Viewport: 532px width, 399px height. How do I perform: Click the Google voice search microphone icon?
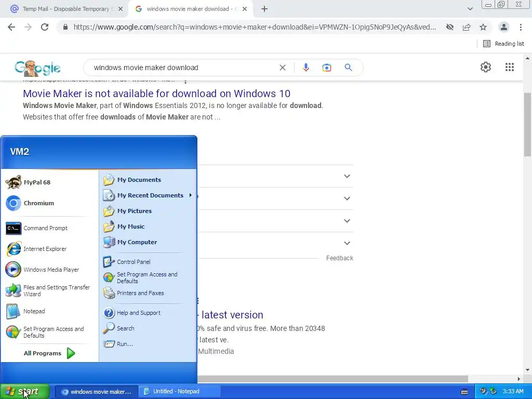pyautogui.click(x=305, y=68)
